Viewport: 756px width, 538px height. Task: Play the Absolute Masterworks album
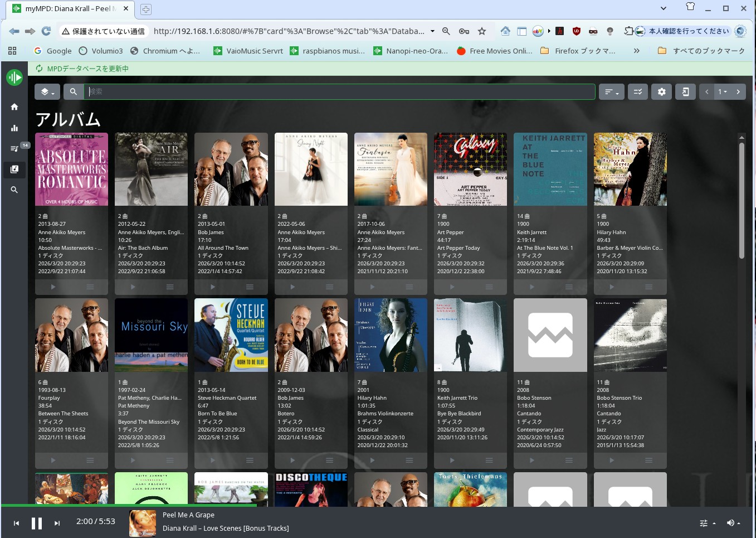click(53, 287)
